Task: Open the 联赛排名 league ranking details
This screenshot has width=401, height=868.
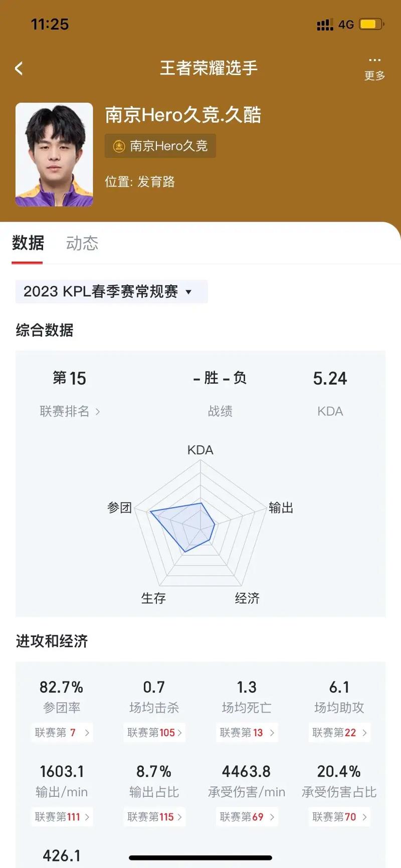Action: [x=70, y=411]
